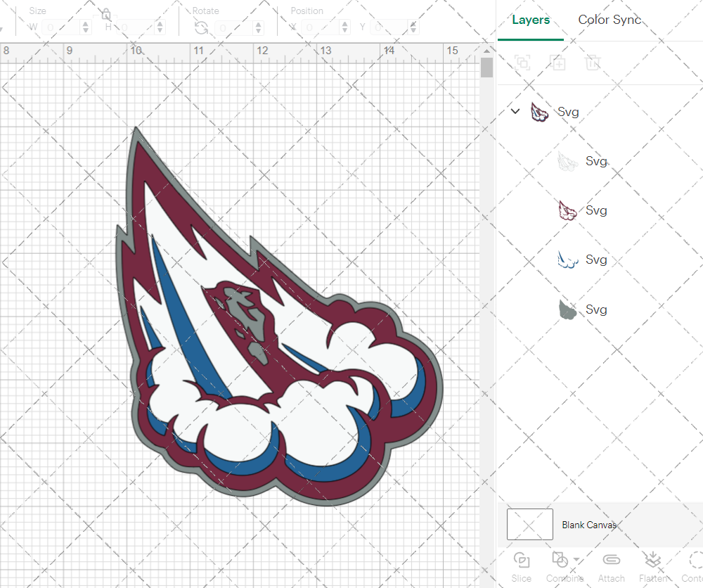Viewport: 703px width, 588px height.
Task: Open the Combine dropdown arrow
Action: [576, 559]
